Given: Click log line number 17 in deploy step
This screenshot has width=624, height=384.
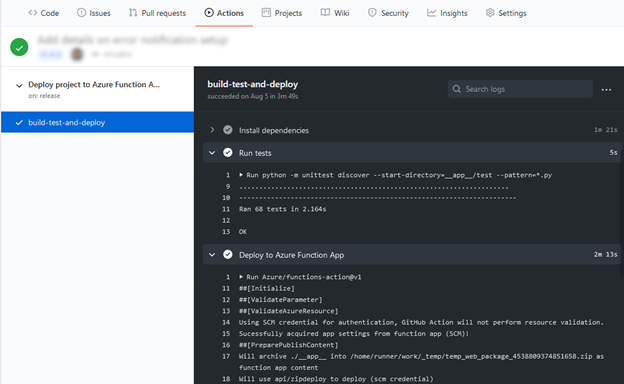Looking at the screenshot, I should [226, 356].
